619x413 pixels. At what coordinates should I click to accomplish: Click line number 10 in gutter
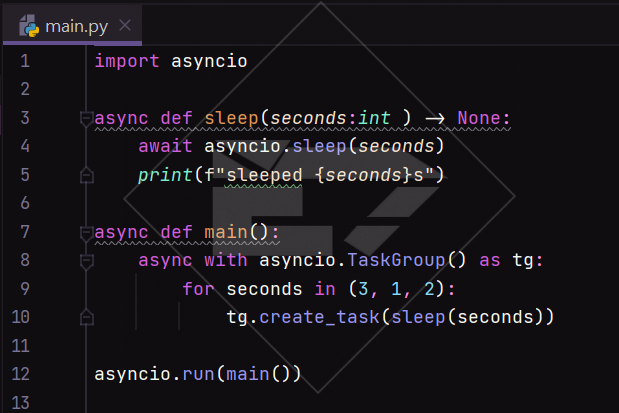click(x=21, y=317)
